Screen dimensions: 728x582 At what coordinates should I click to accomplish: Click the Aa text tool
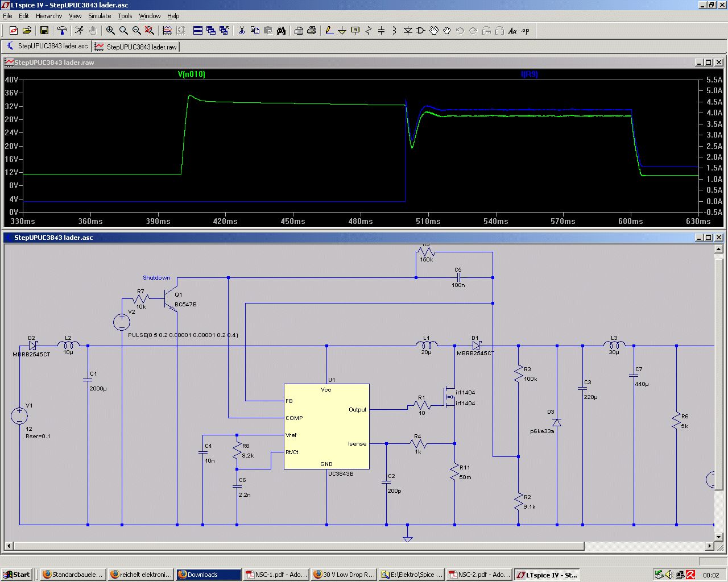pyautogui.click(x=512, y=31)
